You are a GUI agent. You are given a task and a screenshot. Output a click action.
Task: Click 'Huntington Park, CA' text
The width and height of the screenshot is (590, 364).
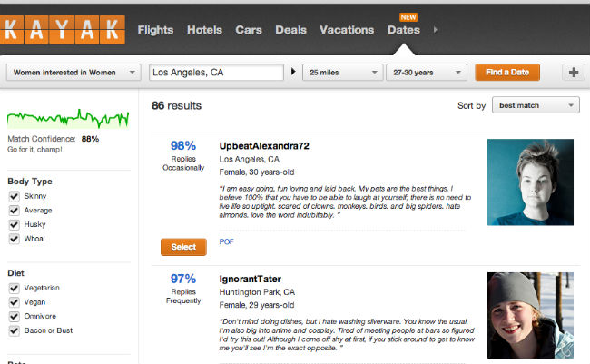pos(257,292)
